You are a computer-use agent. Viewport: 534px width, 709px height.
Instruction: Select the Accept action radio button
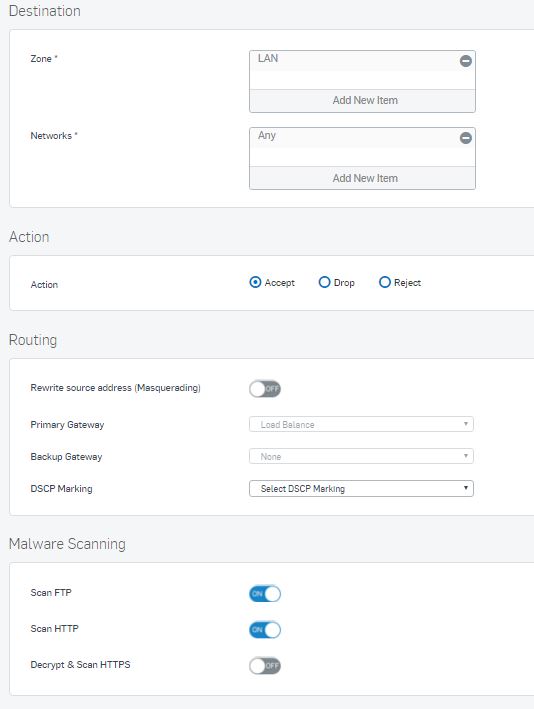click(x=255, y=283)
